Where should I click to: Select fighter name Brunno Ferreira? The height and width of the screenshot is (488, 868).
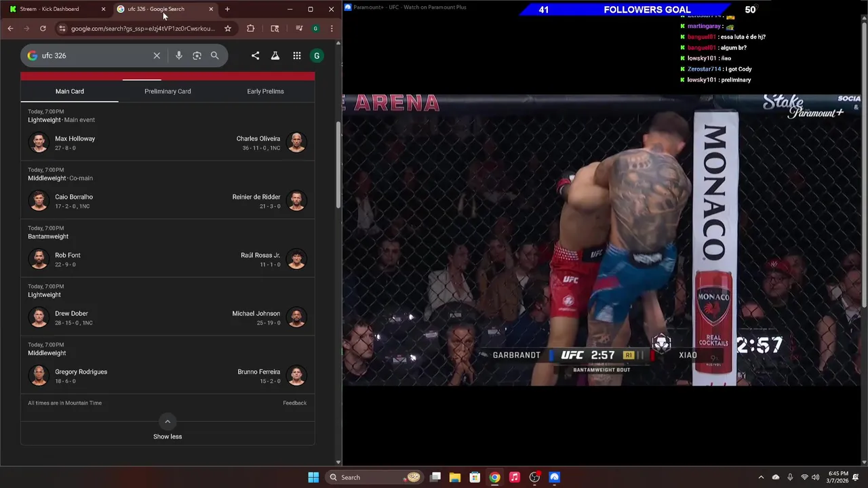(259, 371)
